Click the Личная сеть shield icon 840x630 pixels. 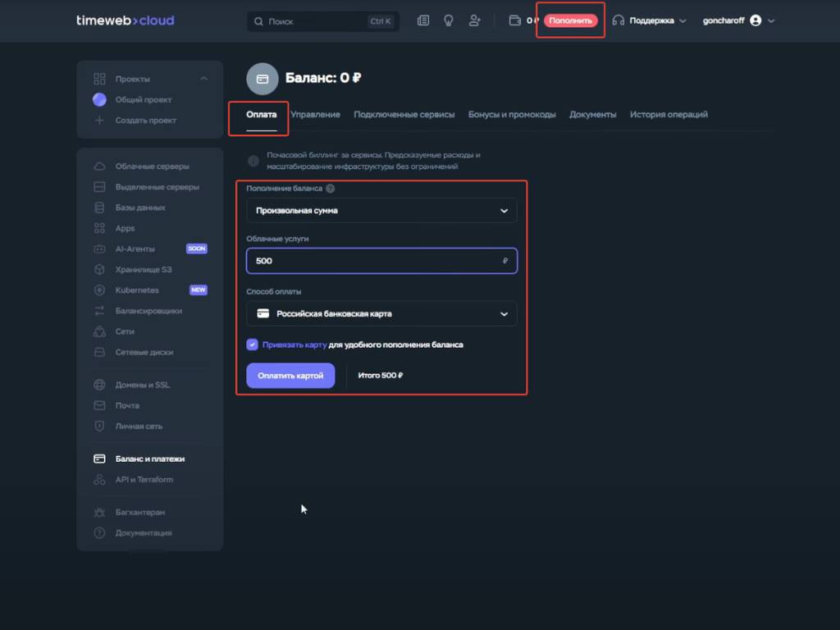coord(99,426)
